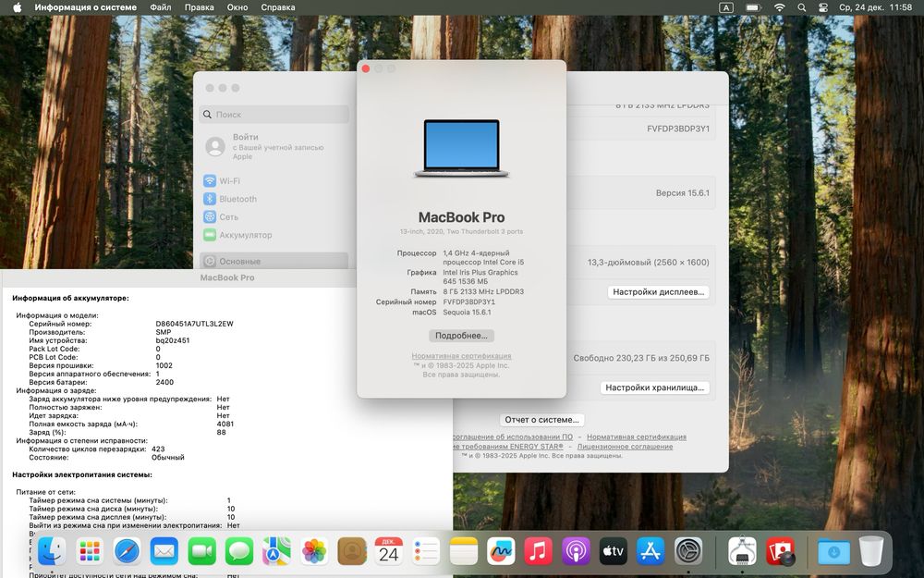
Task: Click Состояние value Обычный
Action: 168,457
